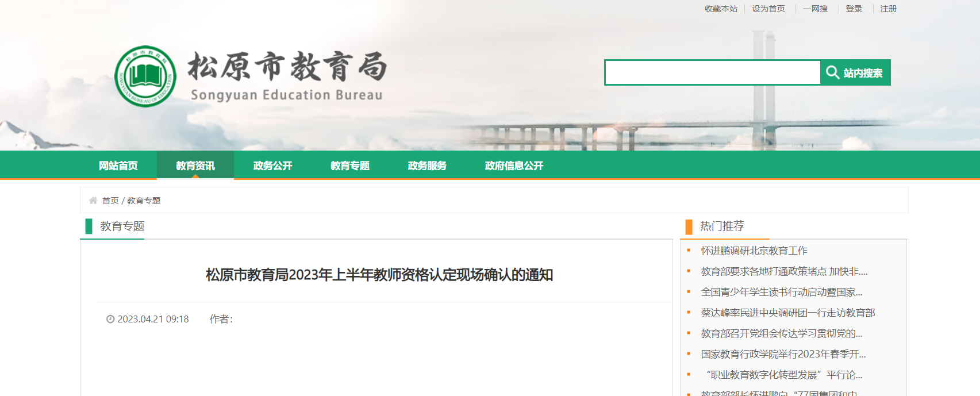Image resolution: width=980 pixels, height=396 pixels.
Task: Click the 设为首页 top link
Action: point(768,9)
